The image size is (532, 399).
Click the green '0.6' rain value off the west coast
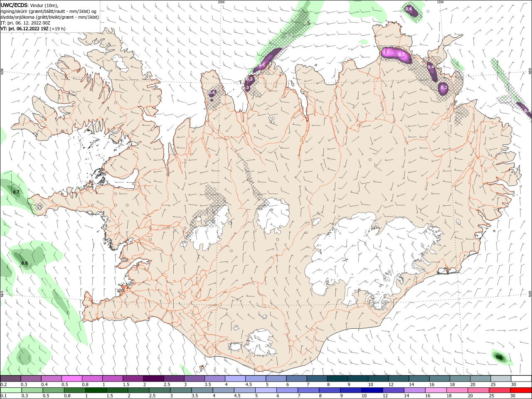25,263
